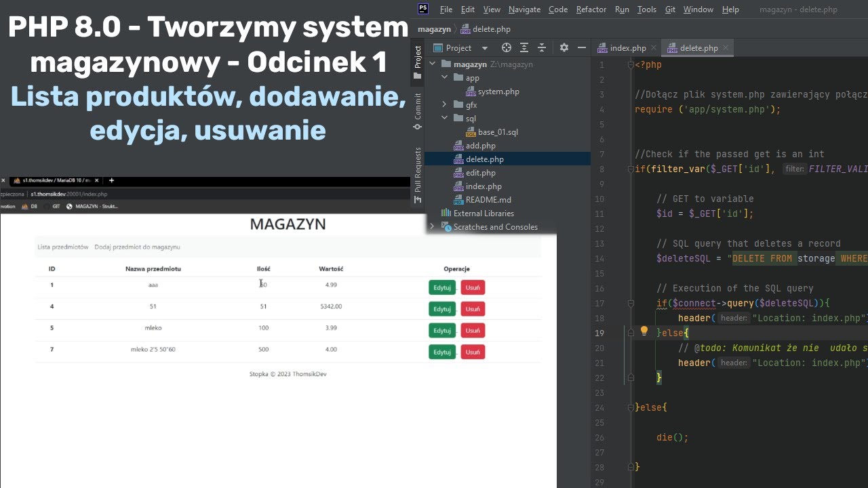
Task: Expand the gfx folder
Action: (x=444, y=105)
